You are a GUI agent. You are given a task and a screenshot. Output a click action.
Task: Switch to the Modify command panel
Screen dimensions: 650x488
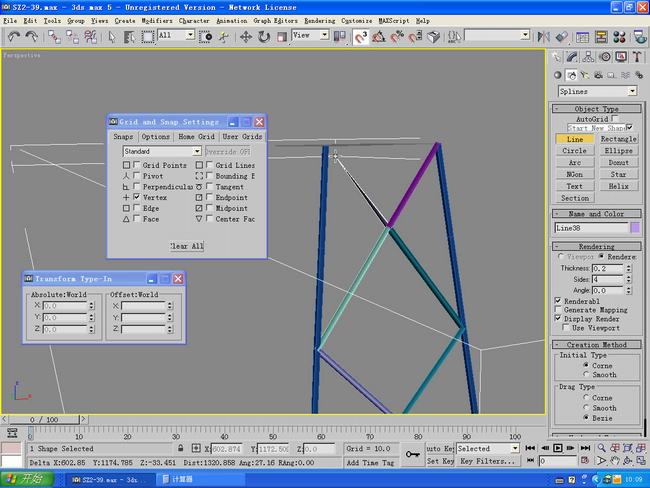click(x=572, y=57)
